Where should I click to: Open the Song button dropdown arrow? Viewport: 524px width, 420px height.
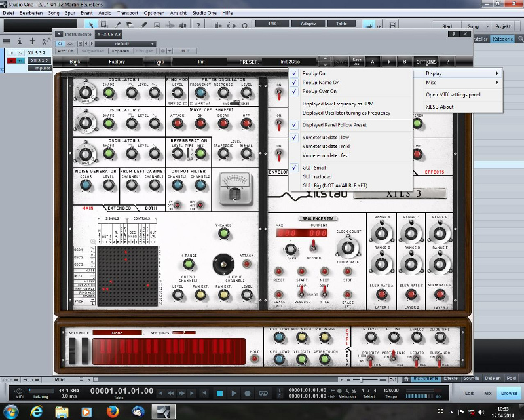[x=487, y=26]
